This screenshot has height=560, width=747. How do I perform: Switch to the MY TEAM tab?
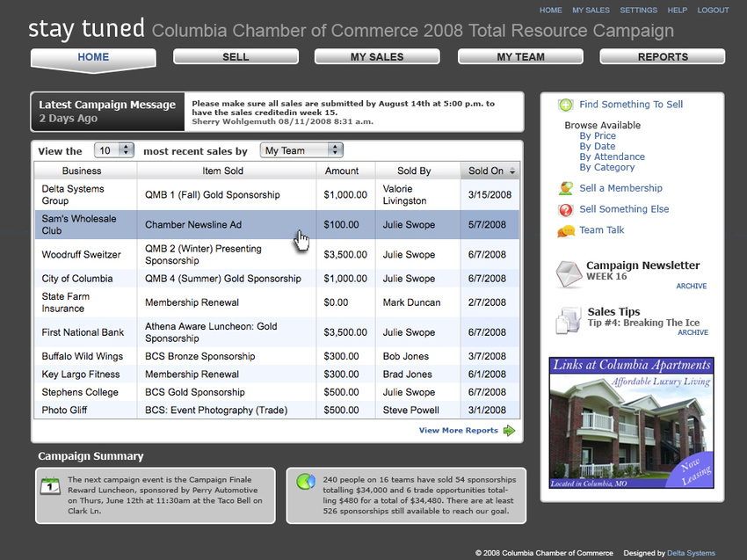pos(520,57)
